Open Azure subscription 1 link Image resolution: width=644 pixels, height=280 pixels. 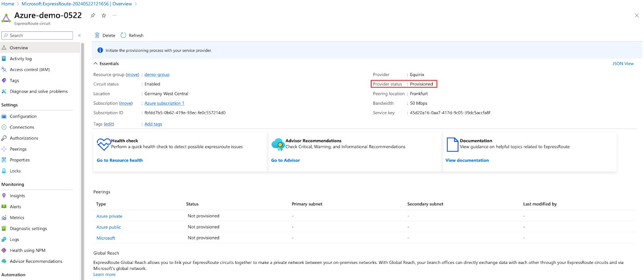164,103
